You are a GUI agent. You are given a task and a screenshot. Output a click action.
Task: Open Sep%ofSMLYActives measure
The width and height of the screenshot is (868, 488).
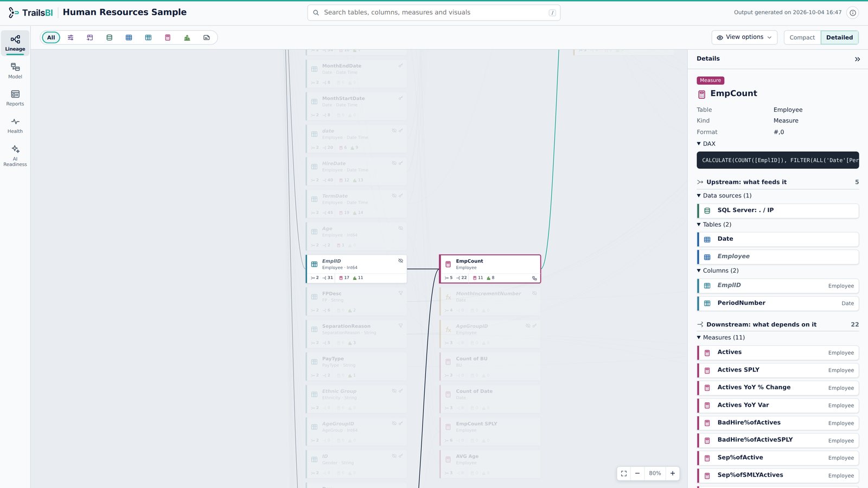pyautogui.click(x=778, y=475)
